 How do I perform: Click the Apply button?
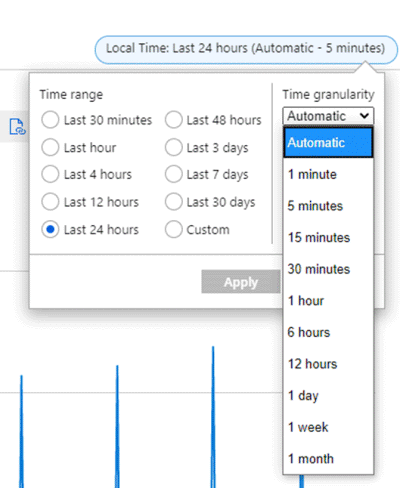point(241,282)
